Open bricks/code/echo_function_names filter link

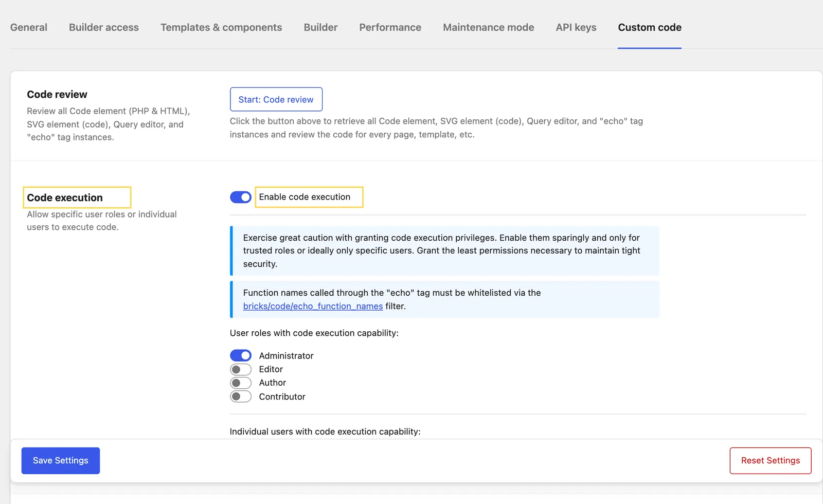[313, 306]
